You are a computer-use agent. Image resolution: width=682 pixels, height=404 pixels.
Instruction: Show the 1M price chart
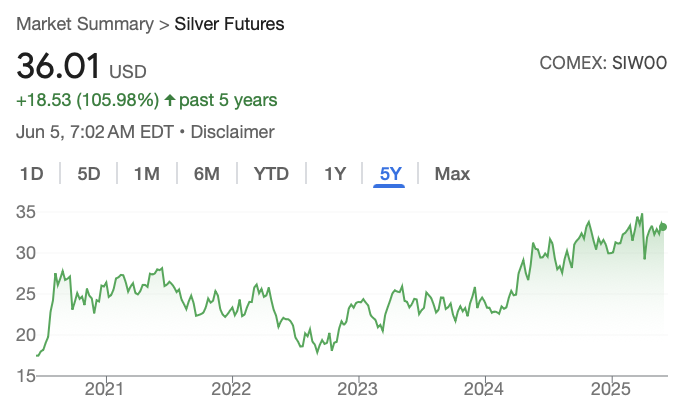pyautogui.click(x=146, y=174)
